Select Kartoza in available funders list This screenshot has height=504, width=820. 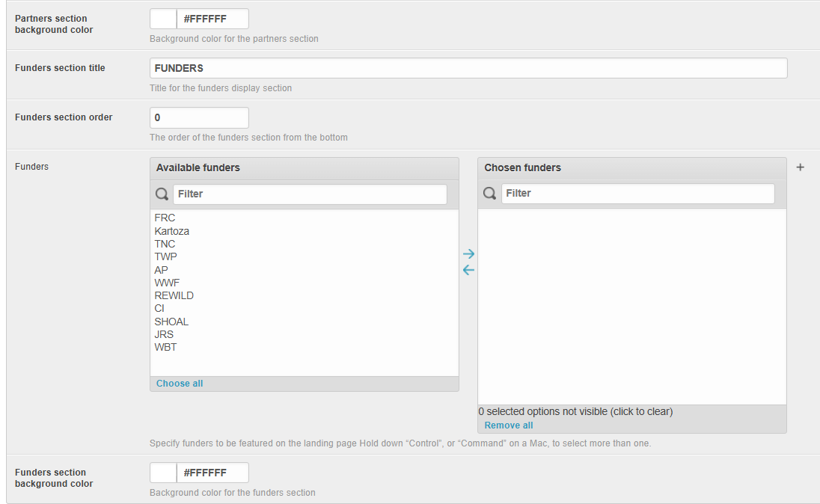pos(172,231)
